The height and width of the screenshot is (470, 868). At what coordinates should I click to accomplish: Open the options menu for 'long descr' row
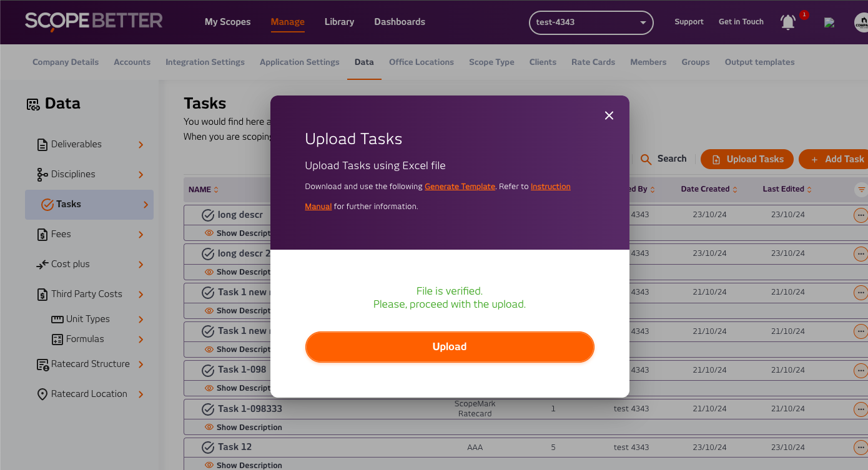(x=861, y=215)
